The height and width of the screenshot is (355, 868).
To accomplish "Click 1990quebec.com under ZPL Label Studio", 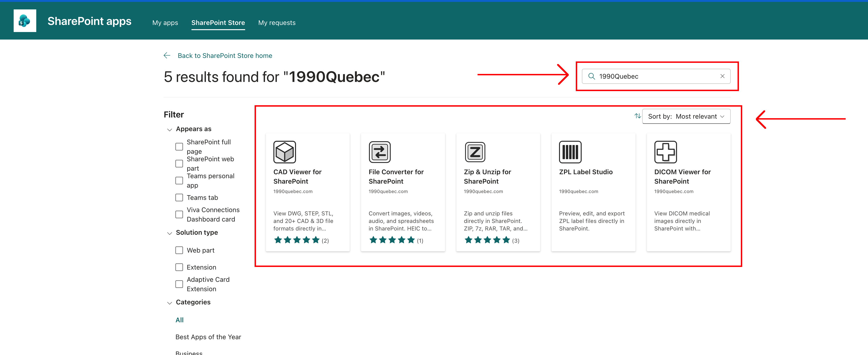I will point(578,191).
